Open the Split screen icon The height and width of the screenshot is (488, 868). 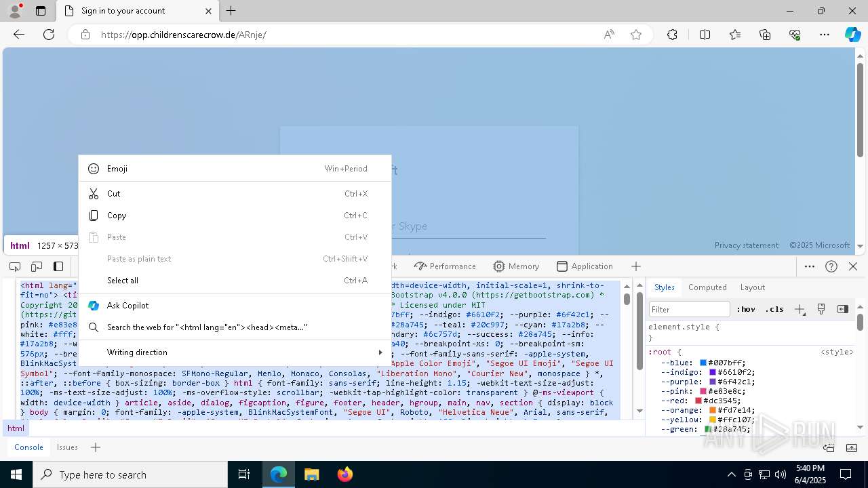click(705, 35)
